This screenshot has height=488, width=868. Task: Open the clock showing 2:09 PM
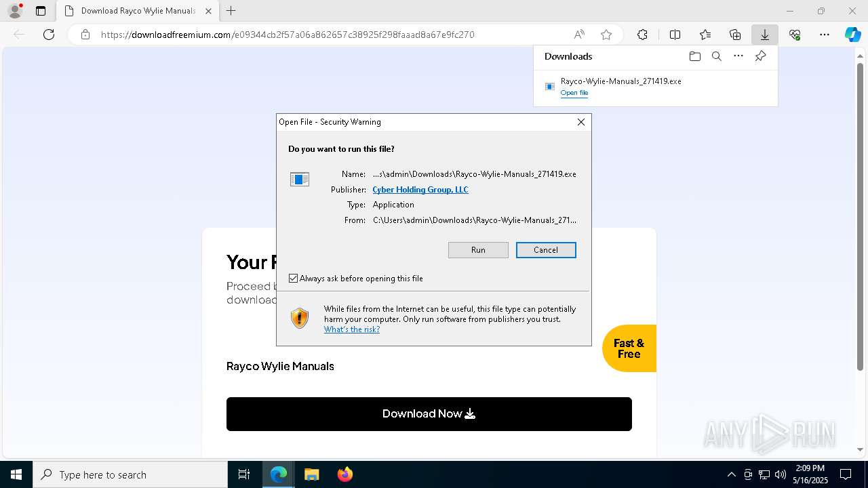pos(810,474)
